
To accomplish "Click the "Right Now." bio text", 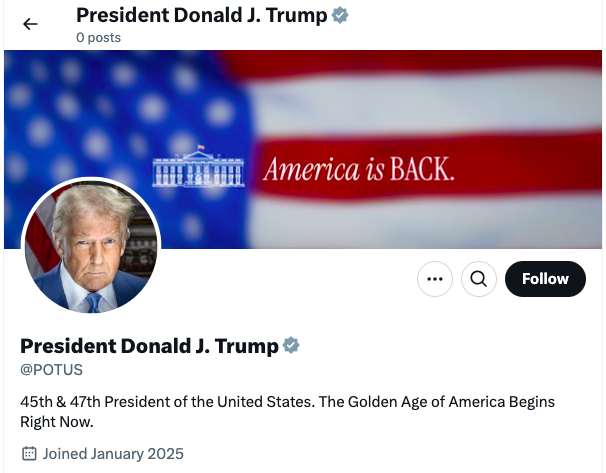I will tap(56, 422).
